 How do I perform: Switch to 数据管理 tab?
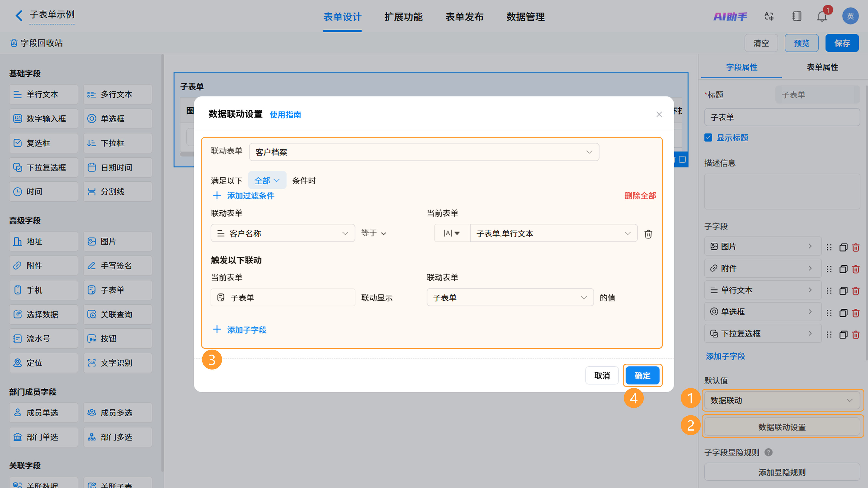pos(525,17)
